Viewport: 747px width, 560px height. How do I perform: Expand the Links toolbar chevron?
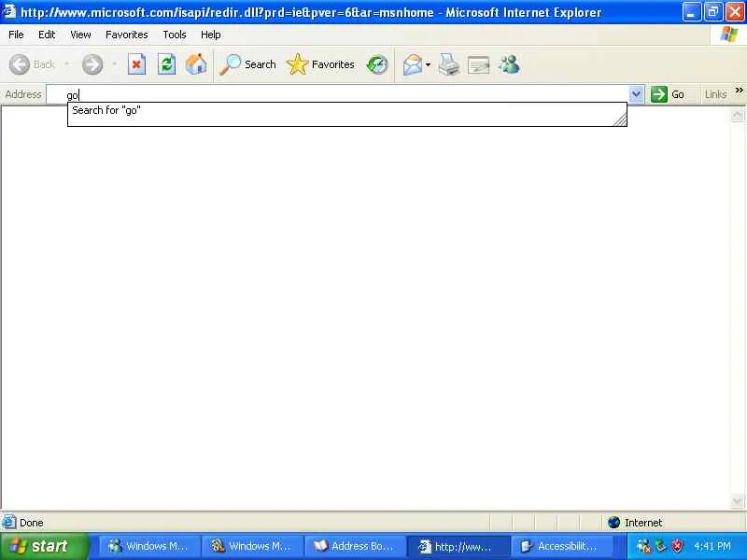coord(739,90)
